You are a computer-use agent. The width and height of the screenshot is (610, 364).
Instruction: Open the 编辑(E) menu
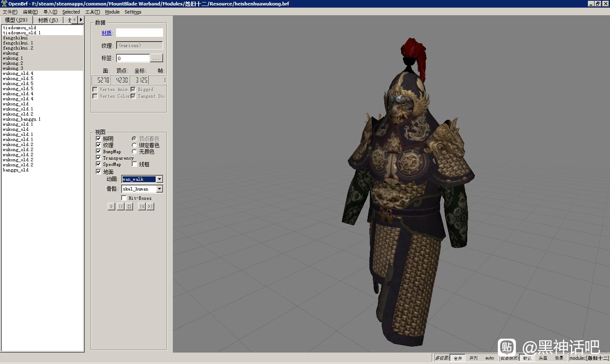[30, 12]
